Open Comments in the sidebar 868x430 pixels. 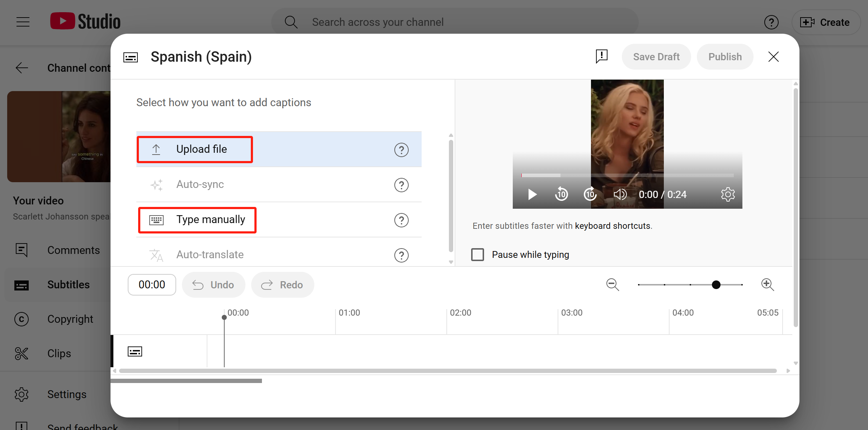[57, 250]
